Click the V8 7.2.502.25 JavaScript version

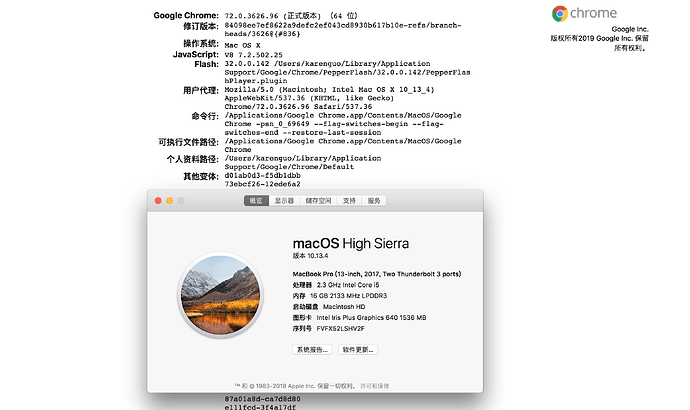(253, 55)
